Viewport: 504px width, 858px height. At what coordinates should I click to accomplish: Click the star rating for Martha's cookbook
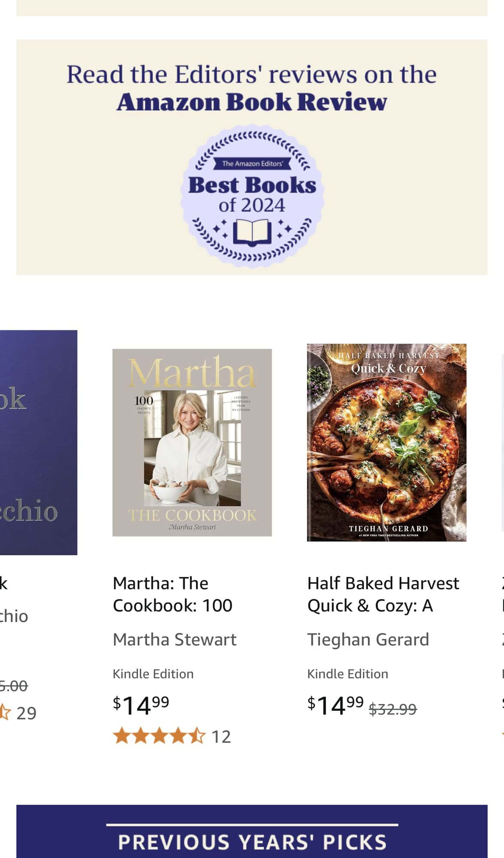pos(159,736)
